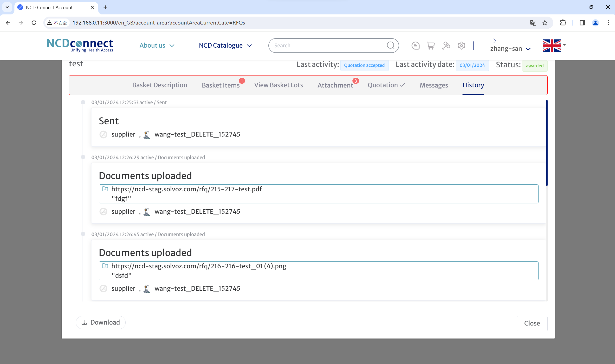
Task: Expand the About us menu
Action: point(157,45)
